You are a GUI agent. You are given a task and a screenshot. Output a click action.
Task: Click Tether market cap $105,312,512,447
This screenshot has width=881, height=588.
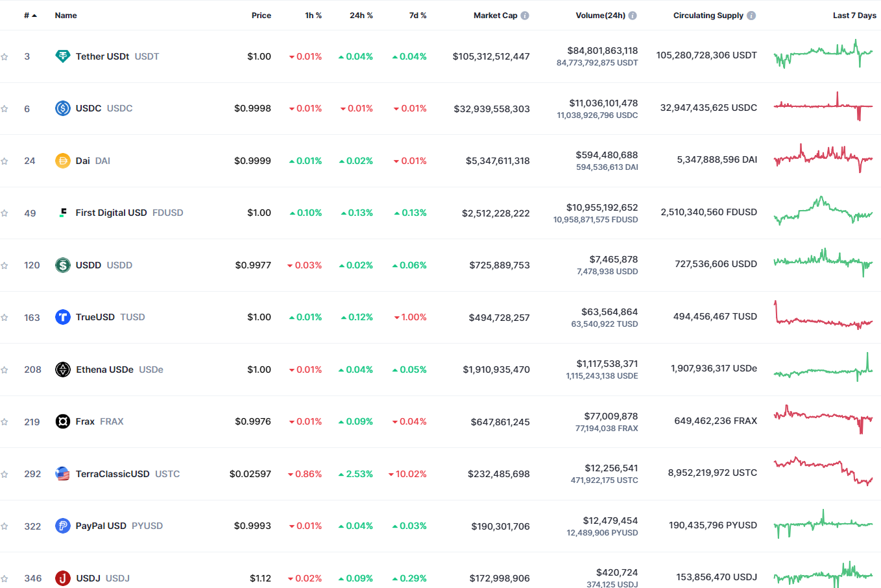[x=491, y=56]
